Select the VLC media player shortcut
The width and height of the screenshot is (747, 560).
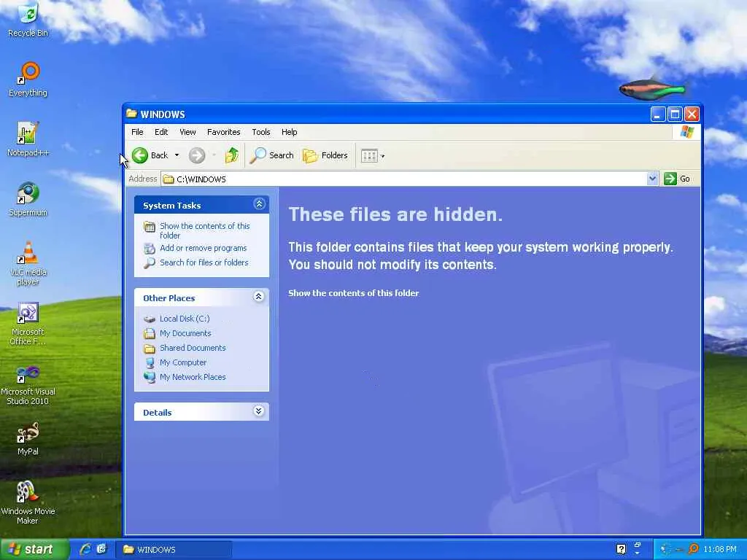click(28, 263)
